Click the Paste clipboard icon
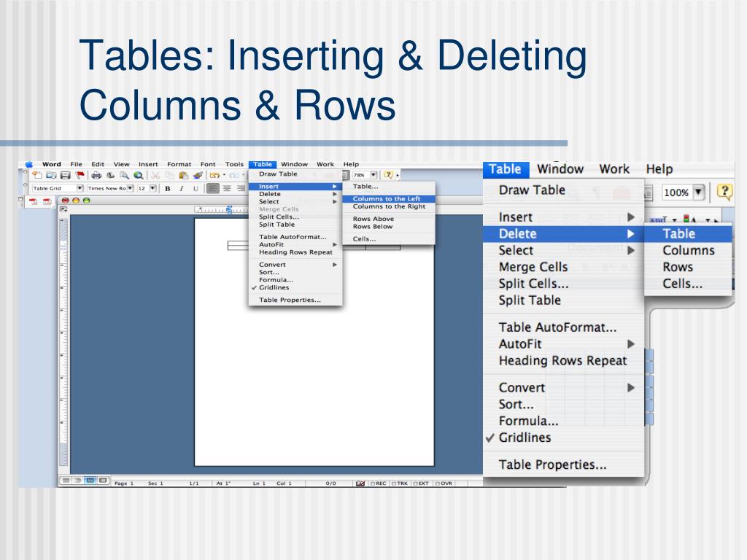The image size is (747, 560). pos(183,175)
